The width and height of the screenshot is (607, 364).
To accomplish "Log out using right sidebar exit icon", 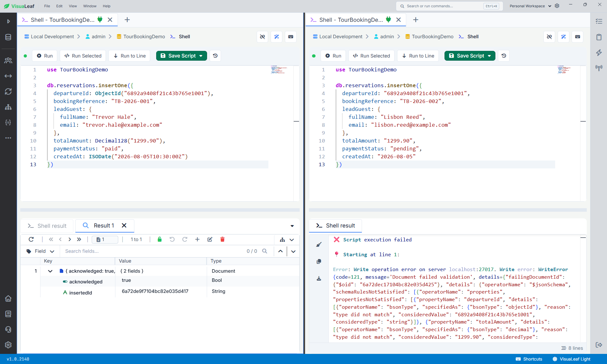I will pos(599,345).
